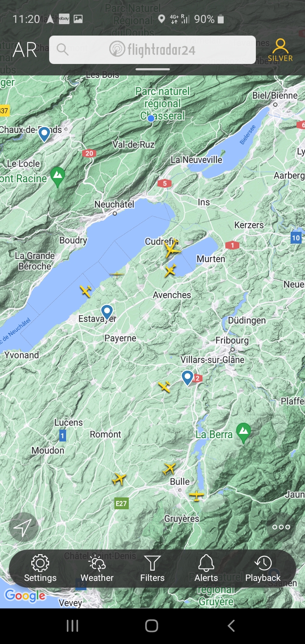Select the aircraft southeast of Bulle

coord(197,495)
